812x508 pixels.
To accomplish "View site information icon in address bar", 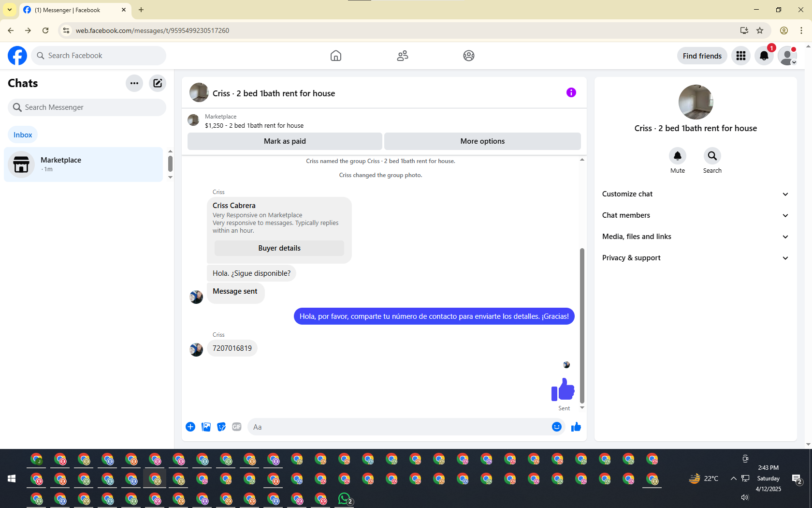I will click(66, 30).
